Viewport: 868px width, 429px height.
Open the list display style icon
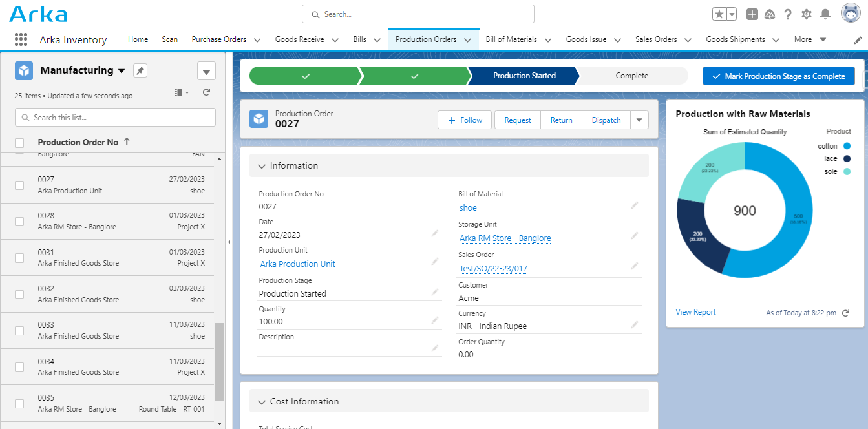click(x=177, y=92)
